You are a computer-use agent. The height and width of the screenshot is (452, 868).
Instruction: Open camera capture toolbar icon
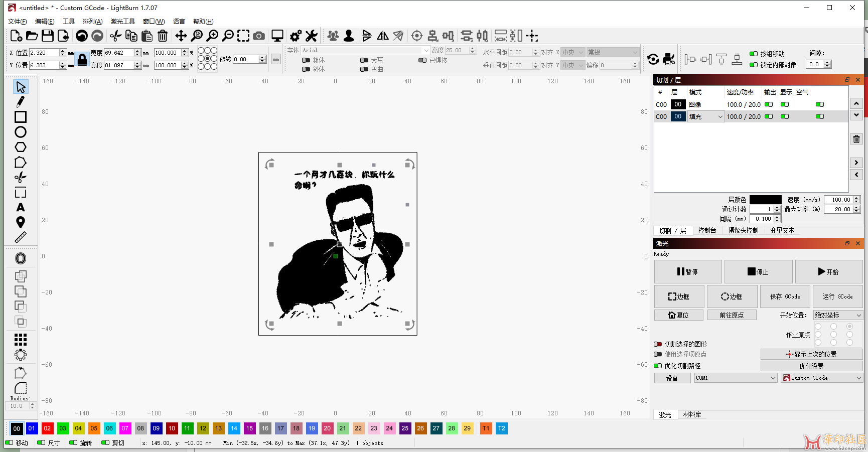[259, 36]
